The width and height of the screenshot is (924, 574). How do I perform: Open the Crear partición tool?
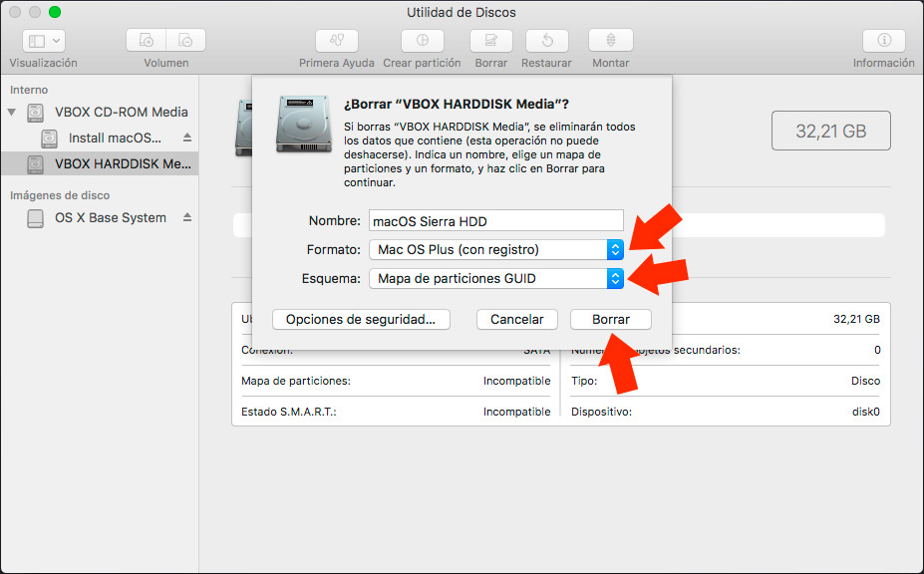[422, 40]
